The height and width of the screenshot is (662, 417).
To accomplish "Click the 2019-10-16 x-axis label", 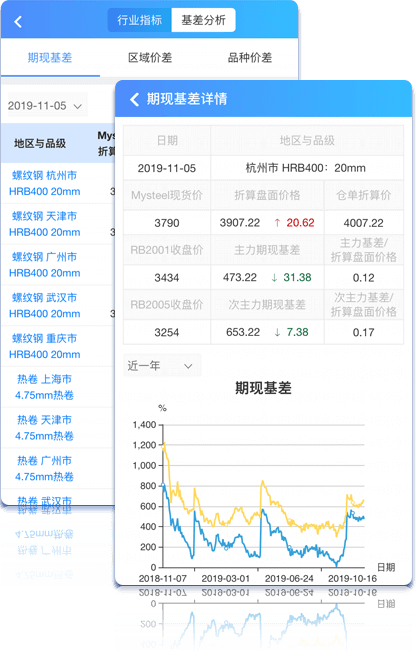I will pyautogui.click(x=352, y=578).
